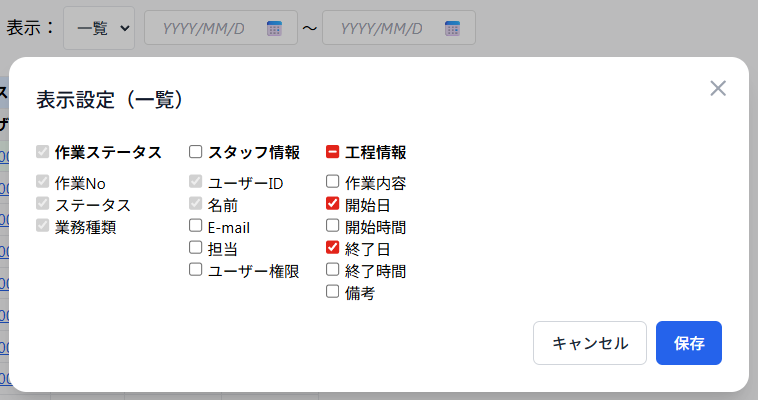Screen dimensions: 758x400
Task: Click the キャンセル button
Action: coord(590,343)
